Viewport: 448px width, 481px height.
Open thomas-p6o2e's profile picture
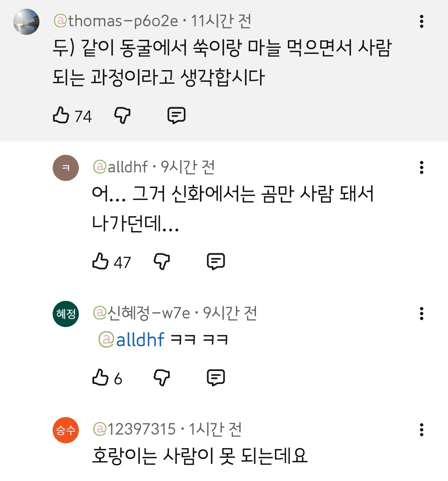[26, 22]
